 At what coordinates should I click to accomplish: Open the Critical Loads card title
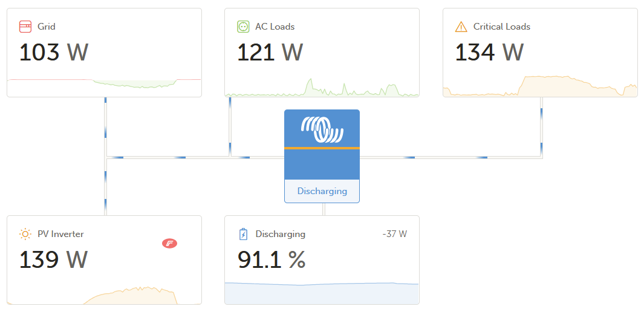coord(501,27)
